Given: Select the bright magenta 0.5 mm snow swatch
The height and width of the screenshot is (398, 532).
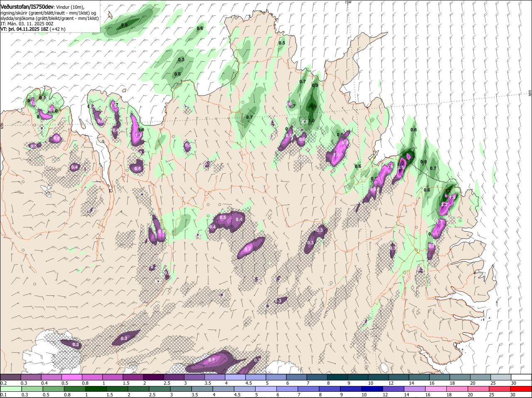Looking at the screenshot, I should point(72,377).
